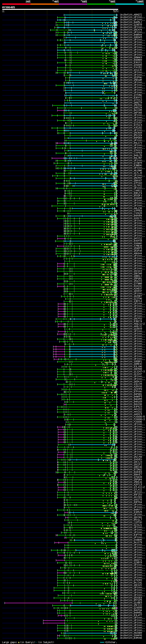Choose the UniRef100_A7E282 entry

pyautogui.click(x=131, y=128)
